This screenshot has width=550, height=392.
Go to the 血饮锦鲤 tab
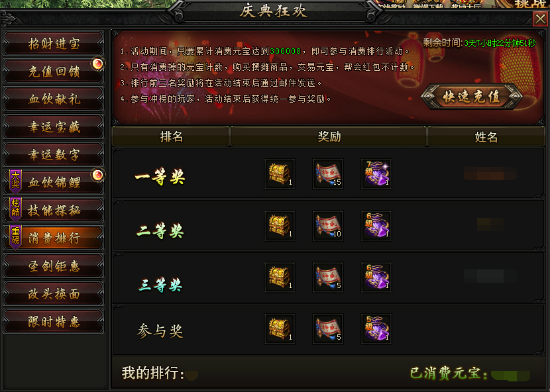[54, 182]
